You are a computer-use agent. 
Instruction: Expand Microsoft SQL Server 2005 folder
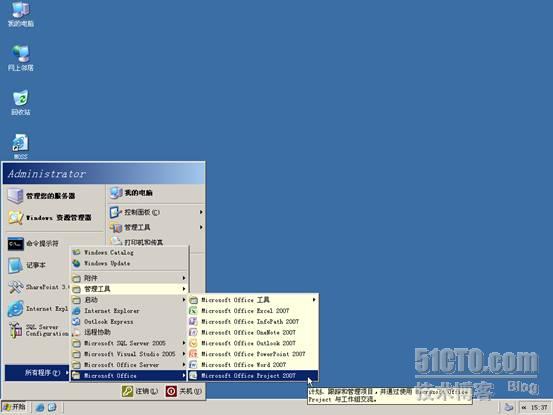pyautogui.click(x=129, y=343)
